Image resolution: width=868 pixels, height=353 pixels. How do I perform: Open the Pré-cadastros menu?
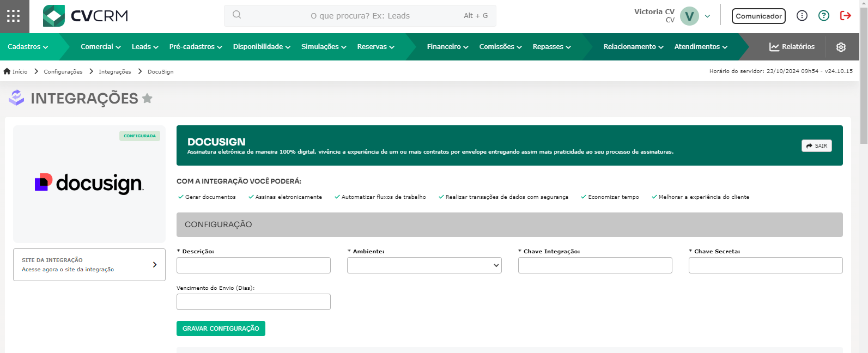(x=196, y=47)
